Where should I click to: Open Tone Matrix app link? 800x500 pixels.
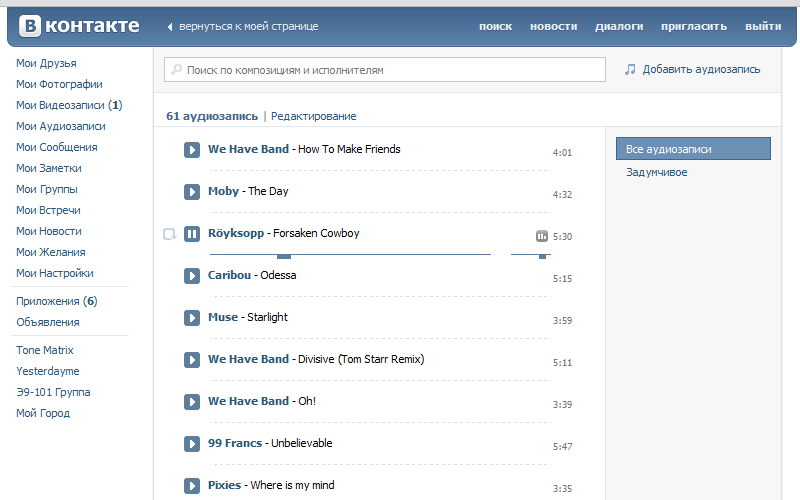point(44,350)
